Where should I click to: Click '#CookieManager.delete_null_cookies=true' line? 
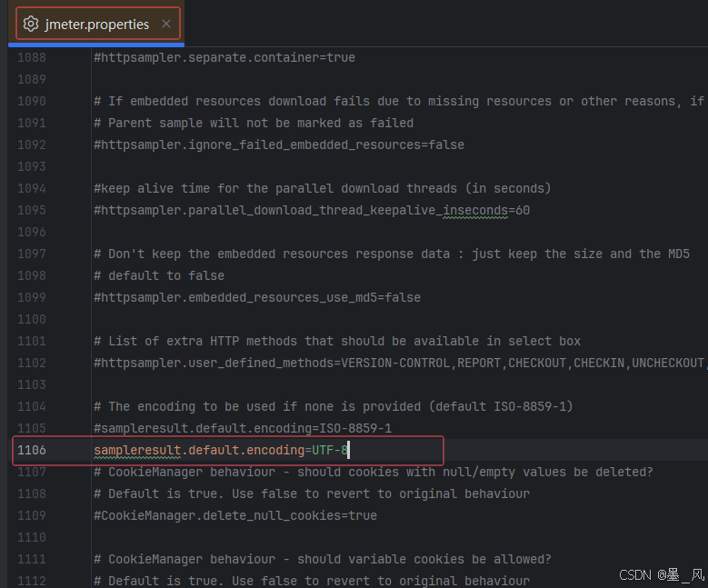coord(235,515)
